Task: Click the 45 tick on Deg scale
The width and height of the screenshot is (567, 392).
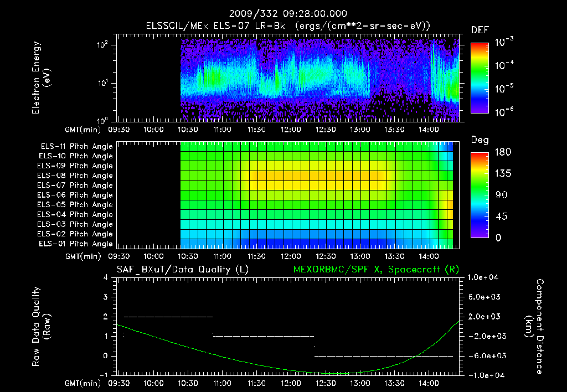Action: [501, 216]
